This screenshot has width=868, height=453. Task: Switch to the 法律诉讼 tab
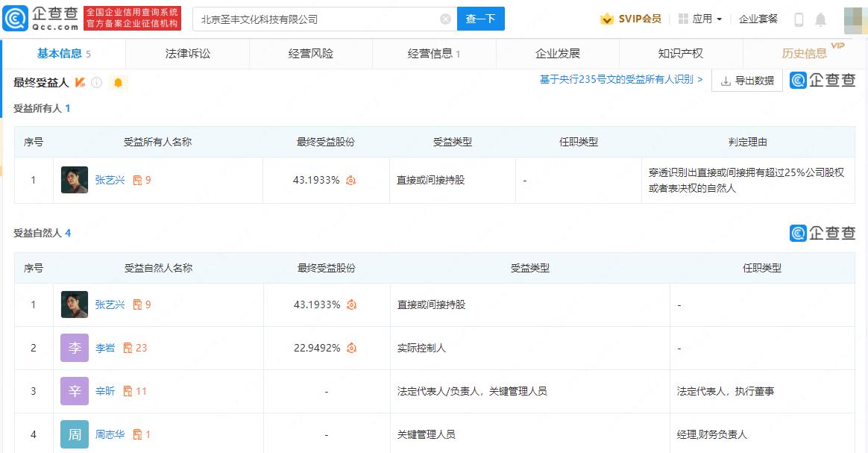click(x=188, y=54)
